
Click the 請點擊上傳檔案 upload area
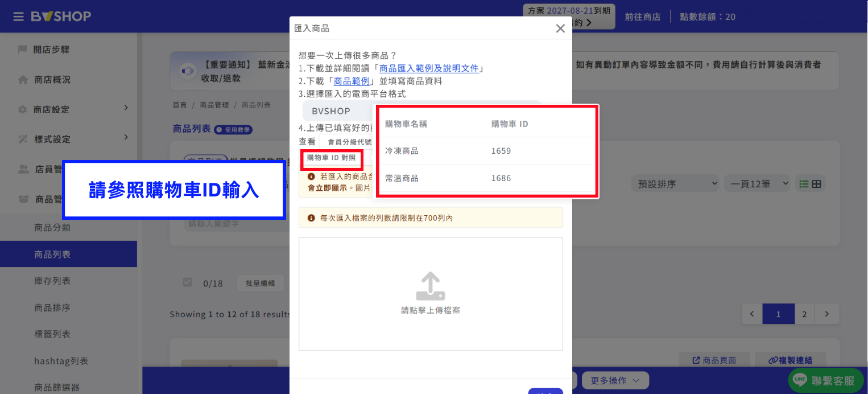(431, 294)
